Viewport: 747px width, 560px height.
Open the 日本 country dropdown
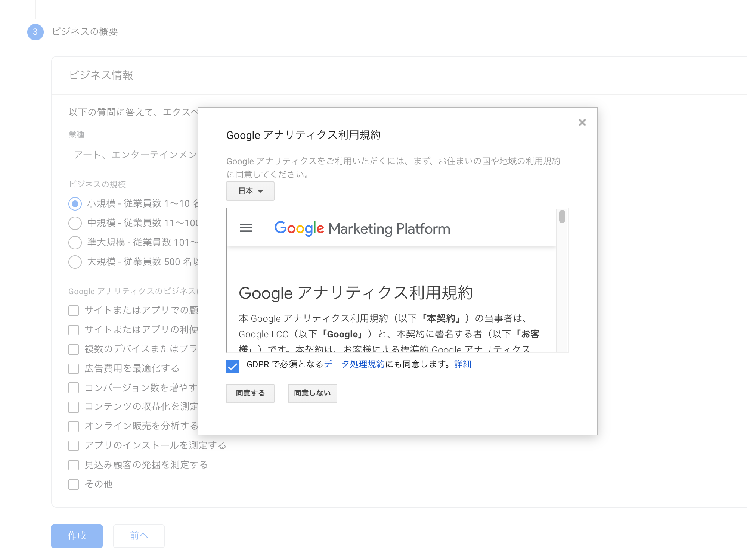250,191
